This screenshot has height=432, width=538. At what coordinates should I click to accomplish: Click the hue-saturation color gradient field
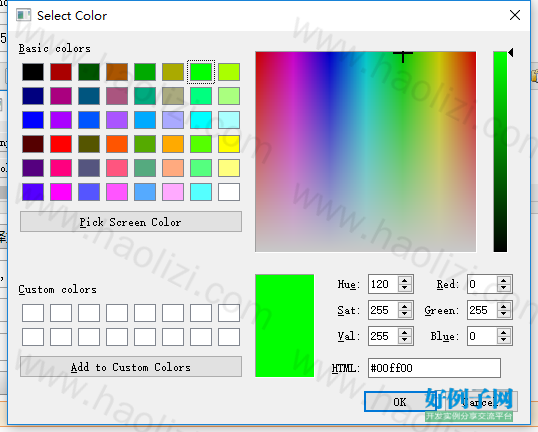[x=365, y=152]
